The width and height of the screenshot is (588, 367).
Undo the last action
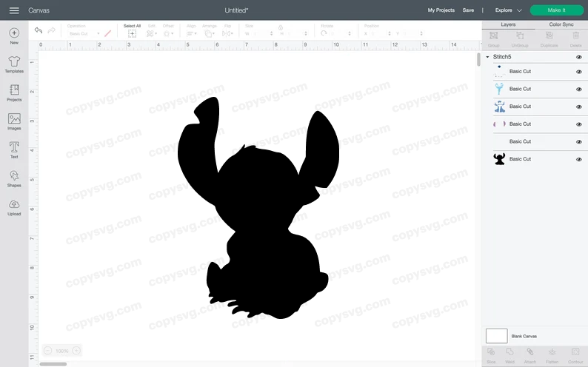(39, 30)
